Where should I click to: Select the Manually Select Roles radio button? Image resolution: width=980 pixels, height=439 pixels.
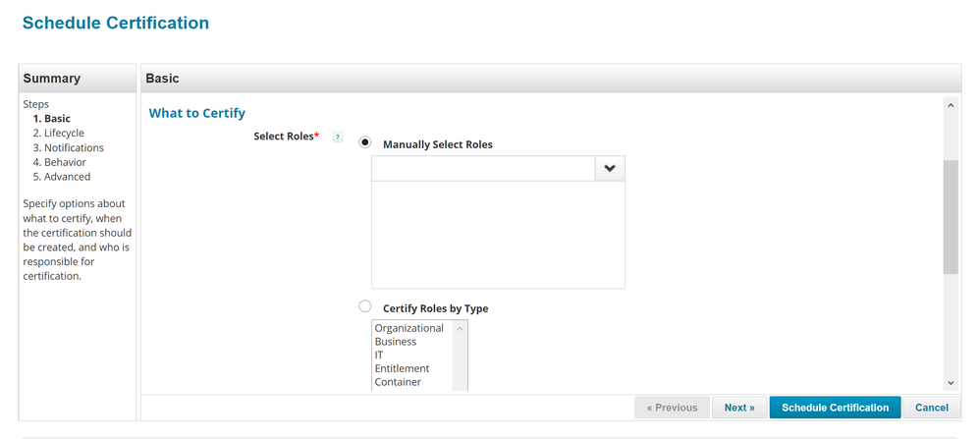365,142
